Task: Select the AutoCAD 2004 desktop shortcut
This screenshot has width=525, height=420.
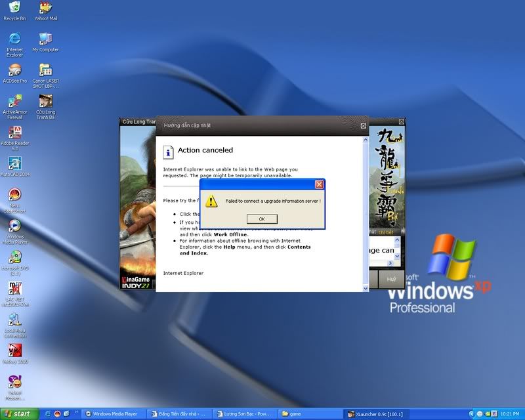Action: point(14,167)
